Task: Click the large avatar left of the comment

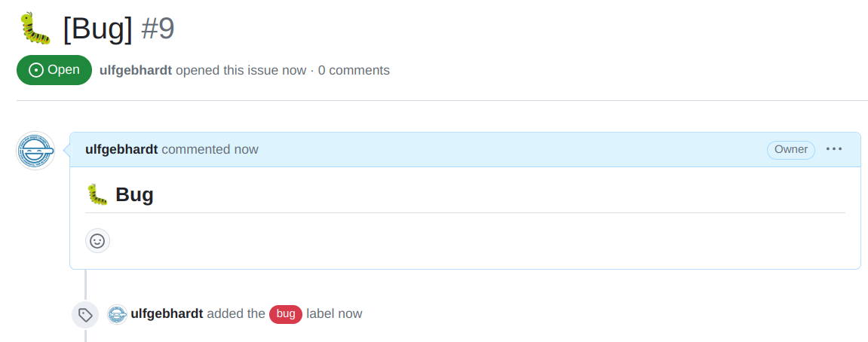Action: [35, 151]
